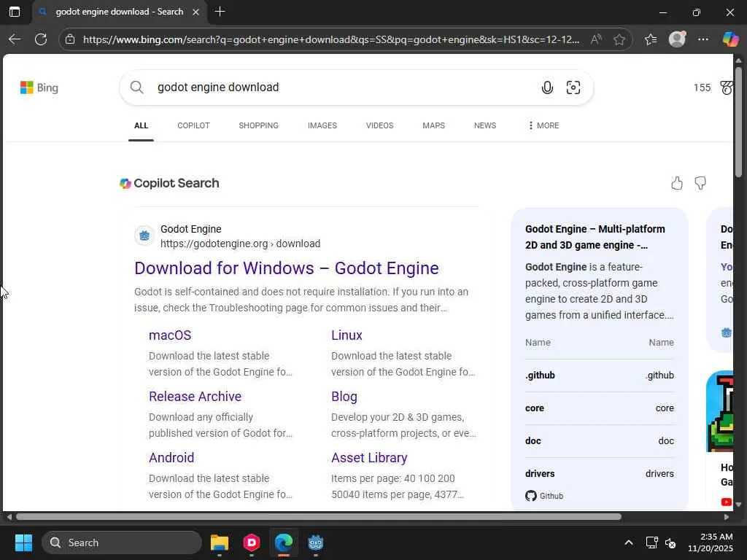Click the microphone voice search icon
This screenshot has width=747, height=560.
(547, 87)
